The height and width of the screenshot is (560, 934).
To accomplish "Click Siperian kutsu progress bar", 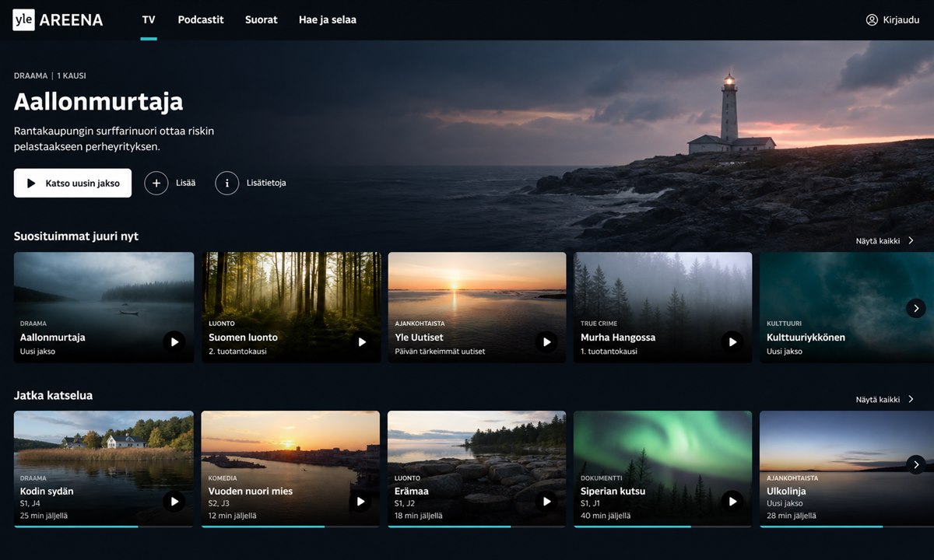I will (663, 527).
